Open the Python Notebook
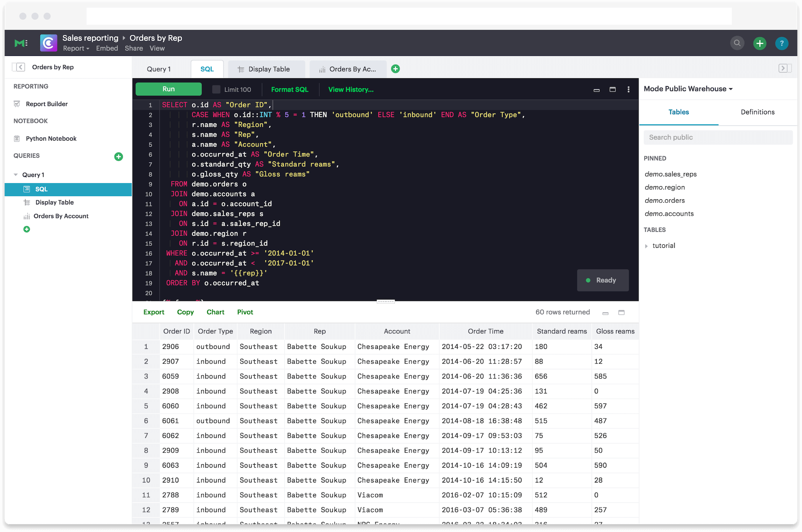This screenshot has height=532, width=802. [x=51, y=138]
